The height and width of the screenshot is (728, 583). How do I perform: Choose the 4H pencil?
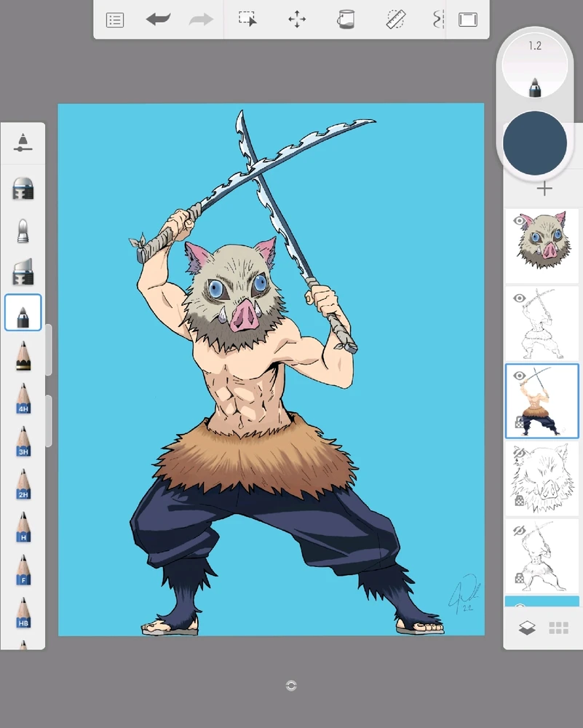click(x=23, y=399)
